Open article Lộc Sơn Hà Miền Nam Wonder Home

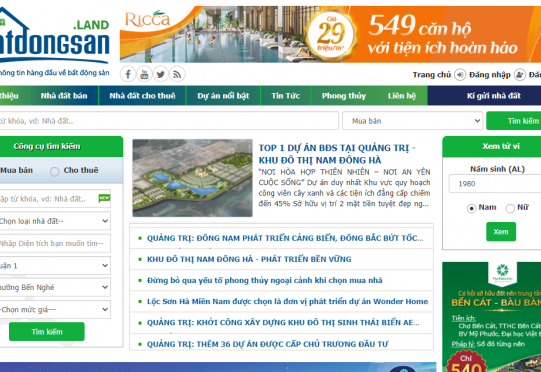[287, 301]
